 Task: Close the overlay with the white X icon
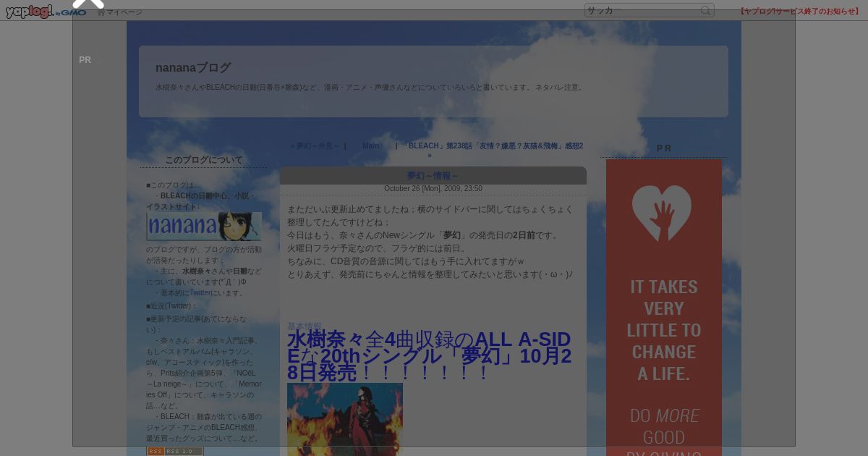coord(88,3)
